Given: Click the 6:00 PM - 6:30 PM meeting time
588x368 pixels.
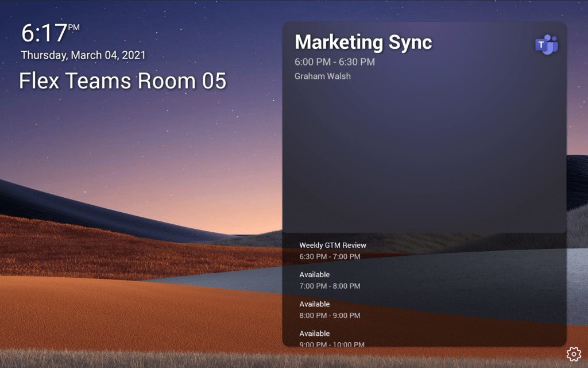Looking at the screenshot, I should (334, 62).
